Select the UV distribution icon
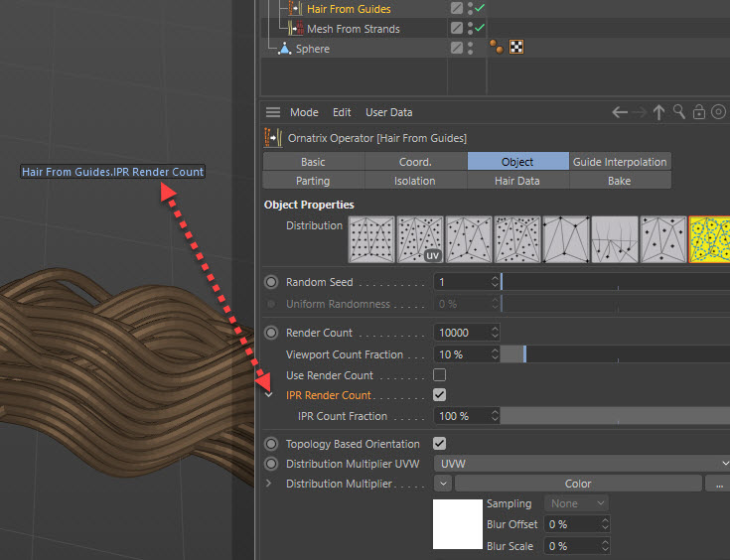This screenshot has width=730, height=560. point(420,239)
